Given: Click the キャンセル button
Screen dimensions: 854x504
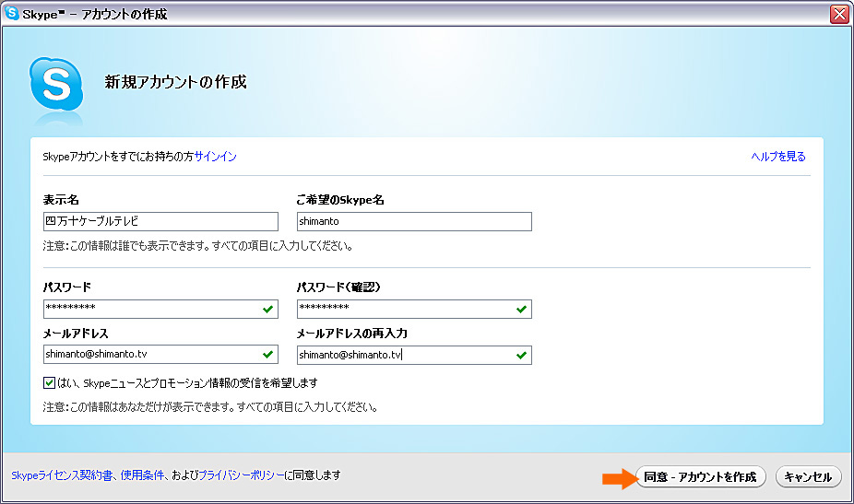Looking at the screenshot, I should click(808, 476).
